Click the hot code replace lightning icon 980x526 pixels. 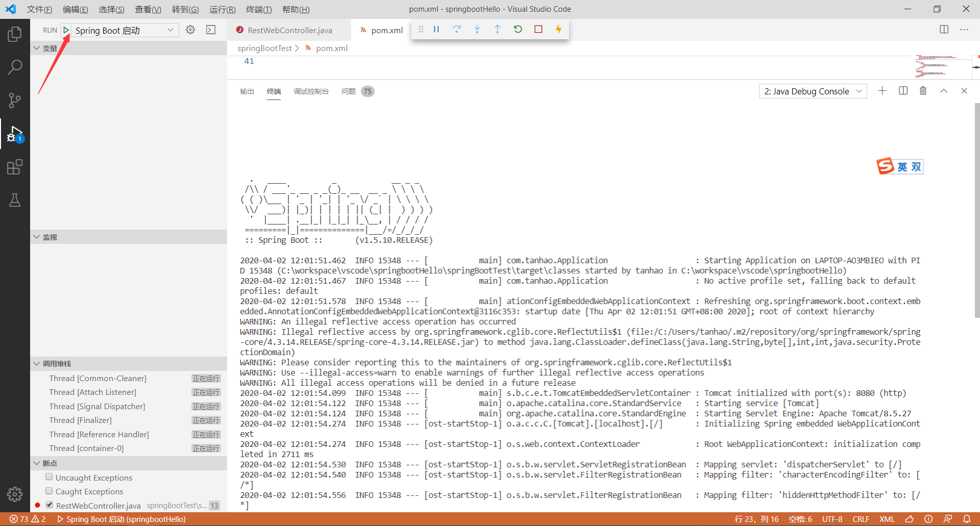pyautogui.click(x=558, y=29)
